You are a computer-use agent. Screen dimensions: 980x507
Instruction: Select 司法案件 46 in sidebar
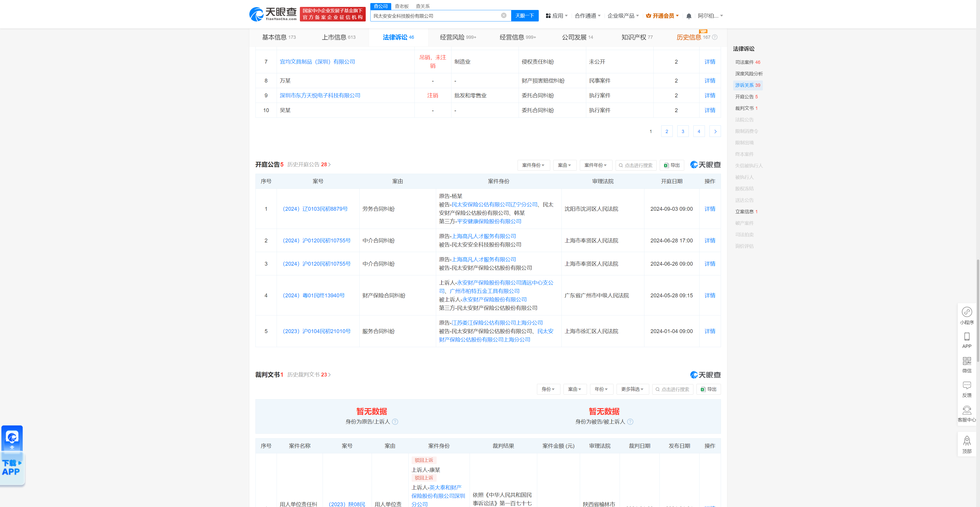(748, 62)
